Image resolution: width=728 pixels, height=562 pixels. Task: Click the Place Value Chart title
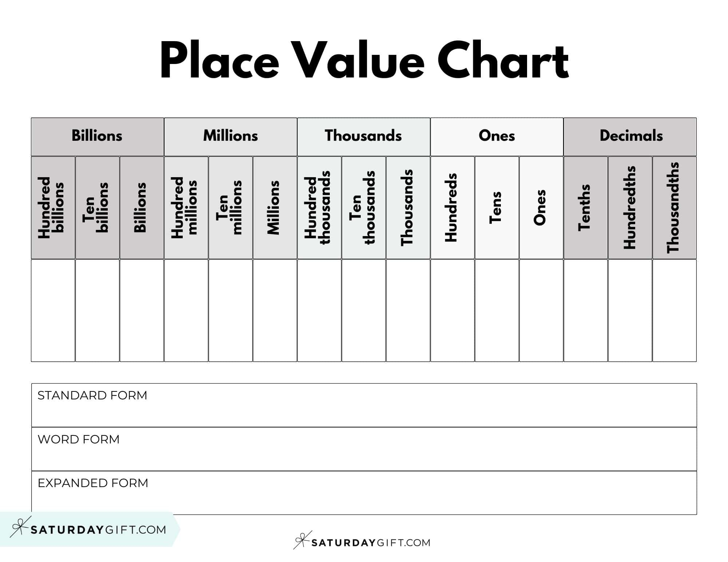click(364, 61)
